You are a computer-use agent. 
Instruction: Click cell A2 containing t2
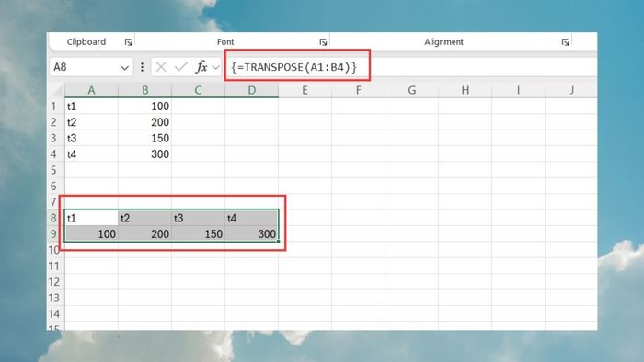pos(91,122)
